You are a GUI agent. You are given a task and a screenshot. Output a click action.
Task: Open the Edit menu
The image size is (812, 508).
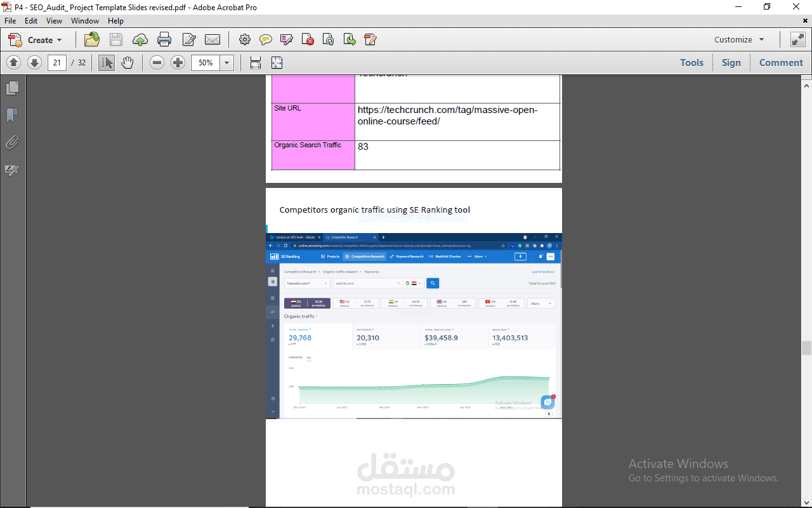coord(31,21)
